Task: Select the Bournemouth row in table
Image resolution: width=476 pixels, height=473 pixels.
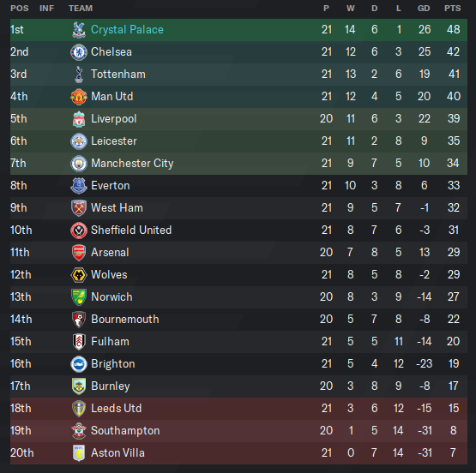Action: click(x=238, y=320)
